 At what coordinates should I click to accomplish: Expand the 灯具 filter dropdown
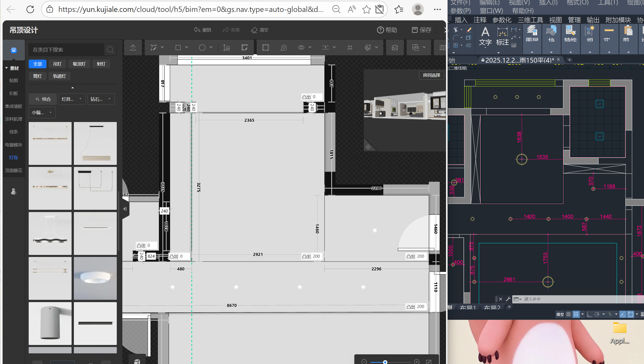point(72,99)
